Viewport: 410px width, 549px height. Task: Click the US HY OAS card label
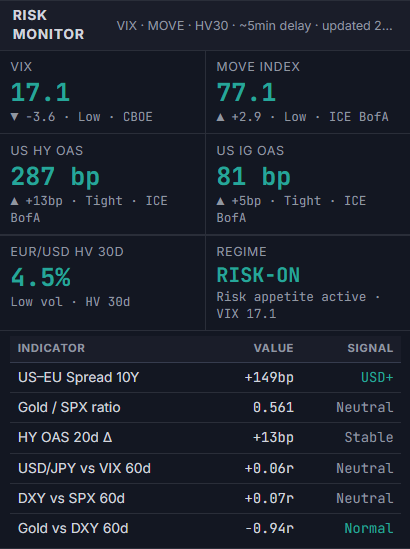pos(47,151)
